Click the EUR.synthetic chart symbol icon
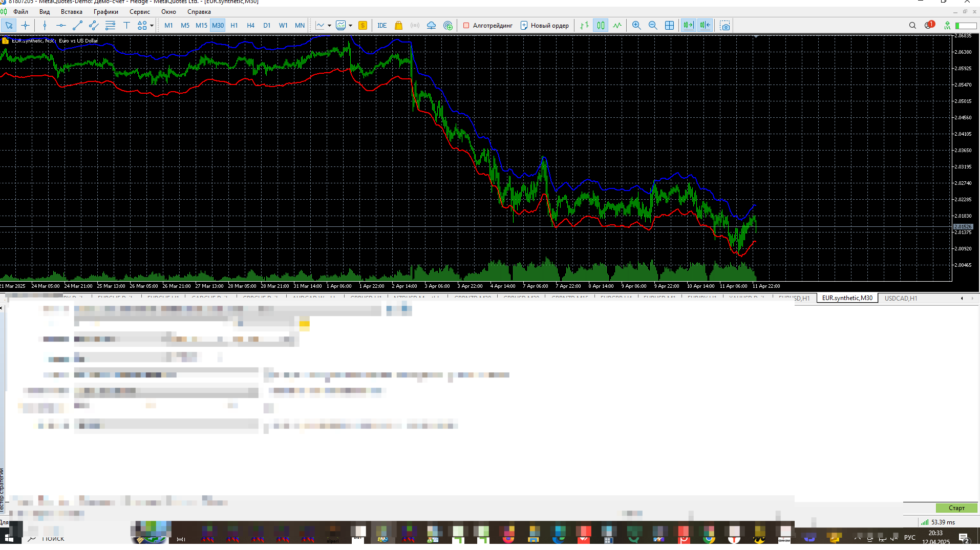The height and width of the screenshot is (550, 980). coord(5,40)
